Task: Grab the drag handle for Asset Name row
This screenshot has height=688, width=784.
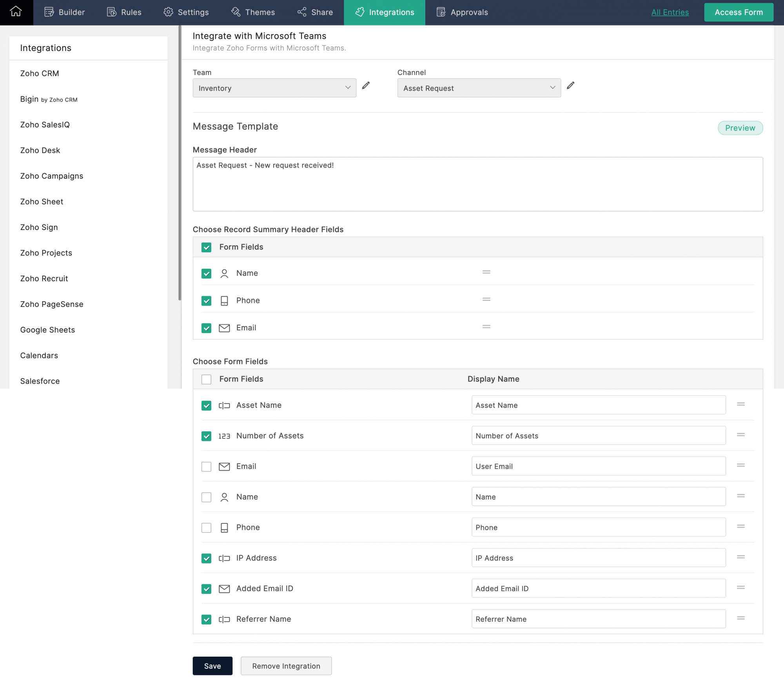Action: [741, 404]
